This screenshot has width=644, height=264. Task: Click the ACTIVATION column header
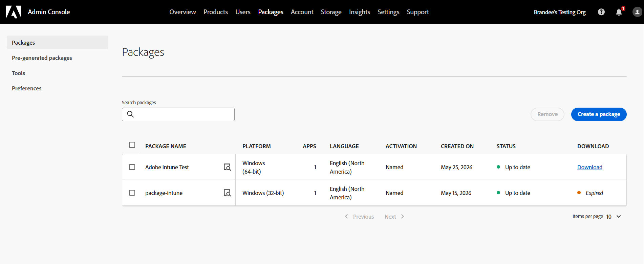[x=401, y=146]
